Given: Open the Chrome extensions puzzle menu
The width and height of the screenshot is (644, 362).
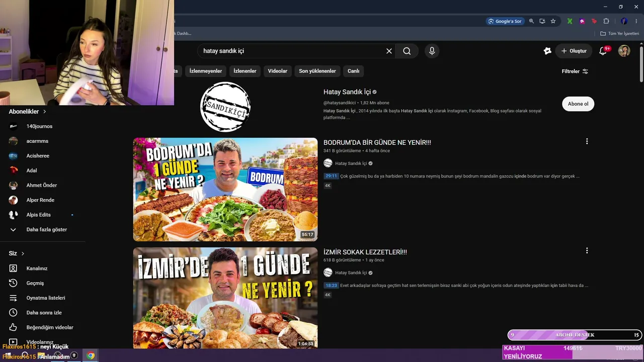Looking at the screenshot, I should [606, 21].
